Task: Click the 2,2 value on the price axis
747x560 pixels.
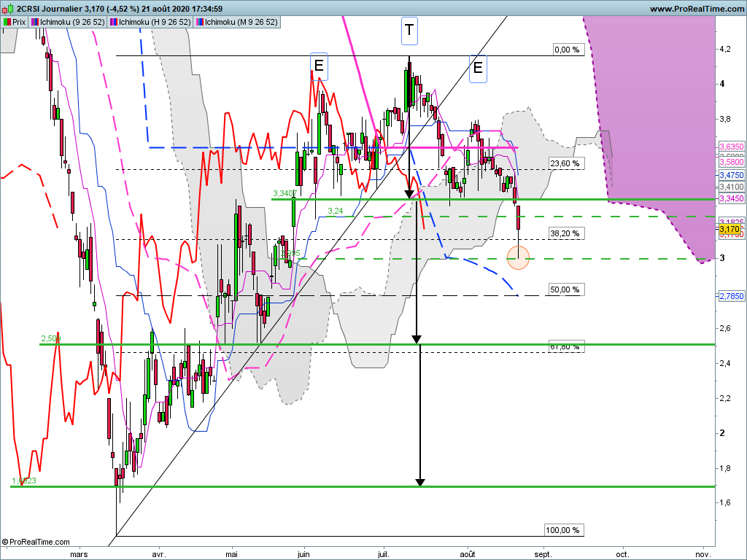Action: pos(725,398)
